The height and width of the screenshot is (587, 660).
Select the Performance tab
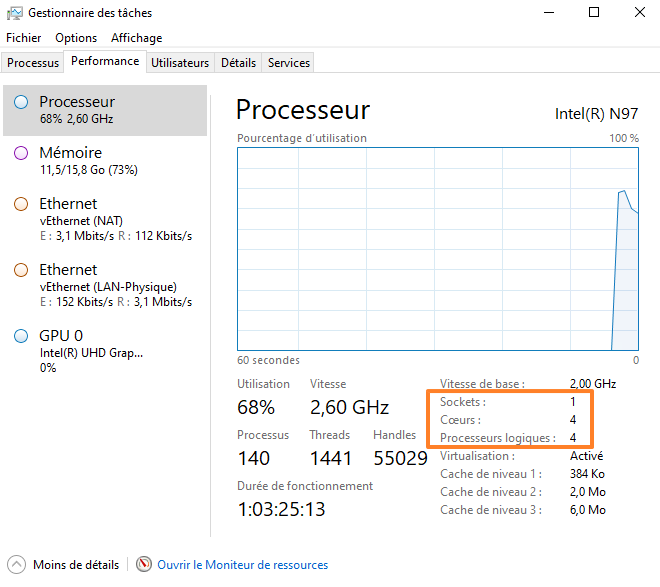[105, 61]
